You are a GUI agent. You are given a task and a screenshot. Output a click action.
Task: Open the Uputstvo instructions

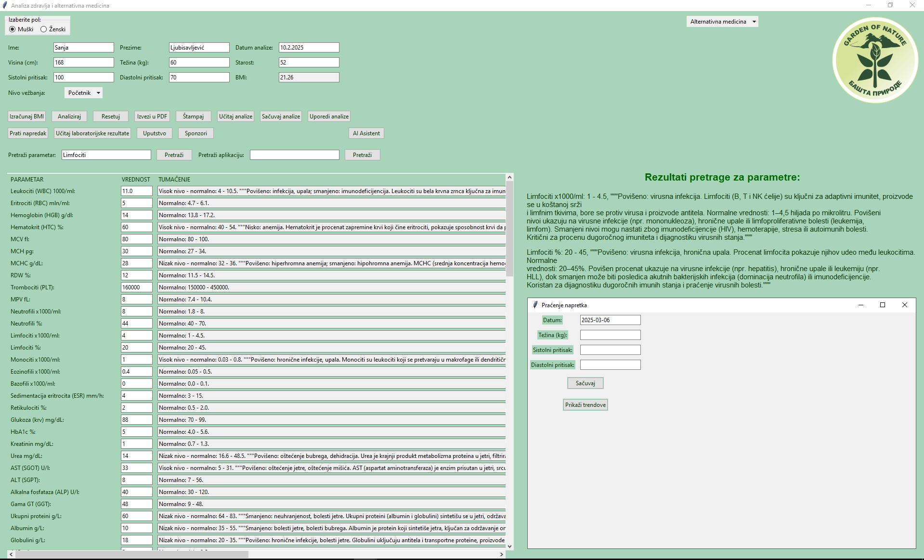(x=155, y=133)
